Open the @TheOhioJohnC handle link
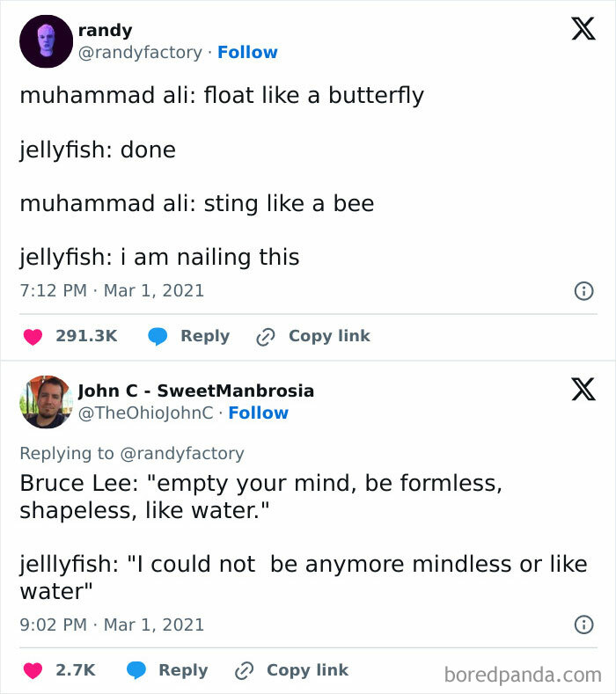The height and width of the screenshot is (694, 616). pyautogui.click(x=146, y=413)
